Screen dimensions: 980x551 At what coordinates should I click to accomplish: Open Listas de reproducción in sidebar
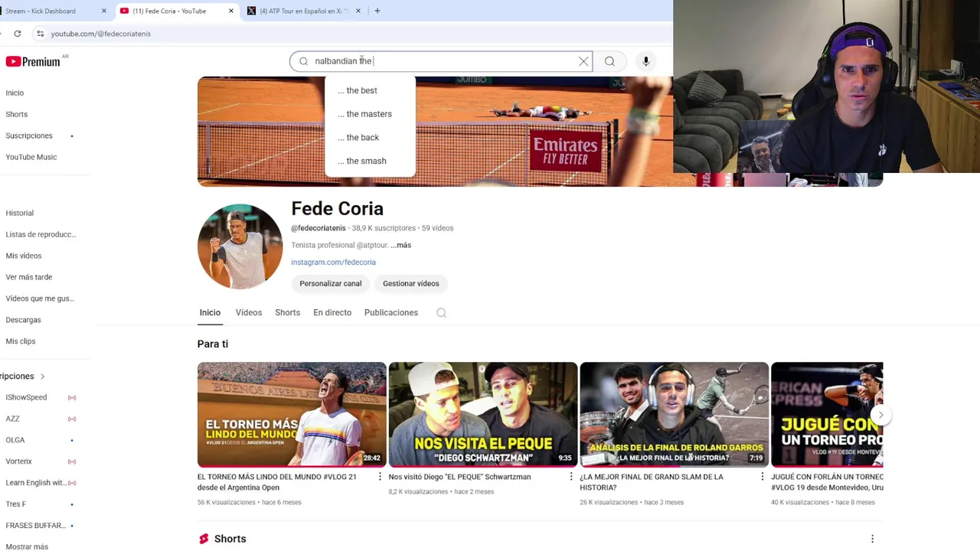coord(41,234)
